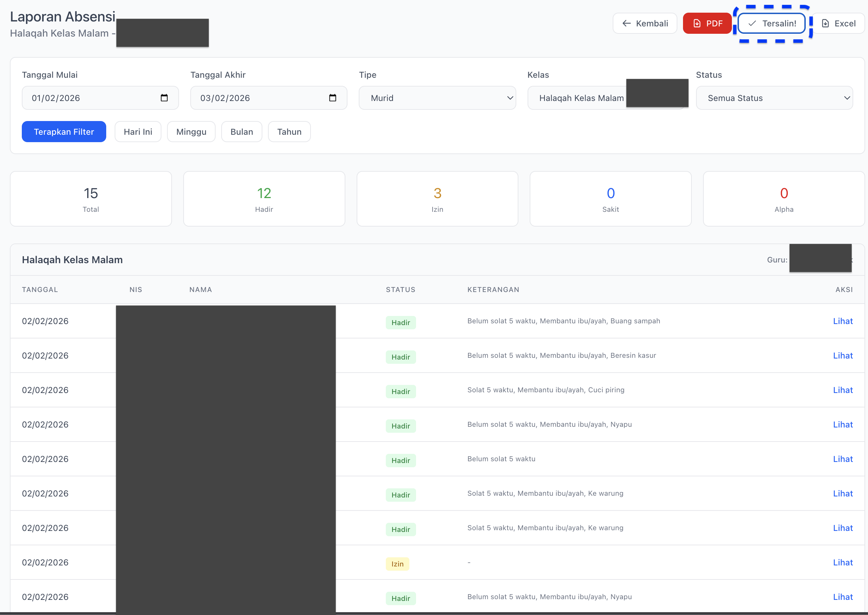
Task: Click the PDF file download icon
Action: (697, 24)
